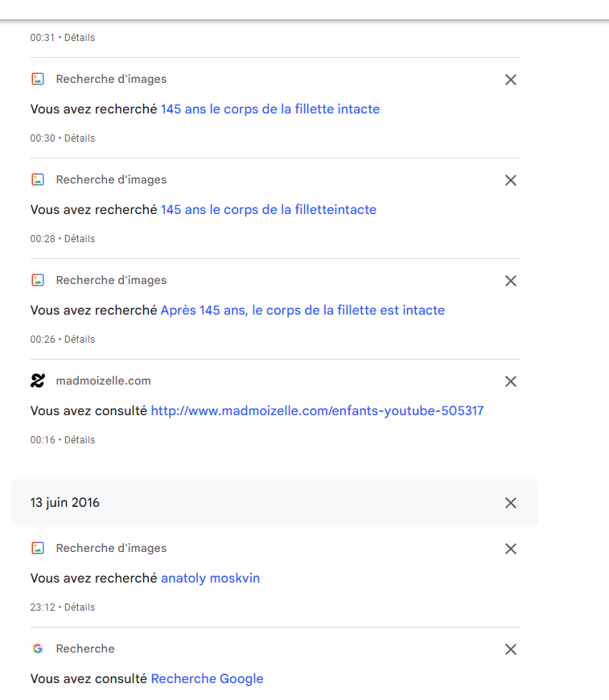Open 'Après 145 ans, le corps de la fillette est intacte' link

click(x=302, y=311)
